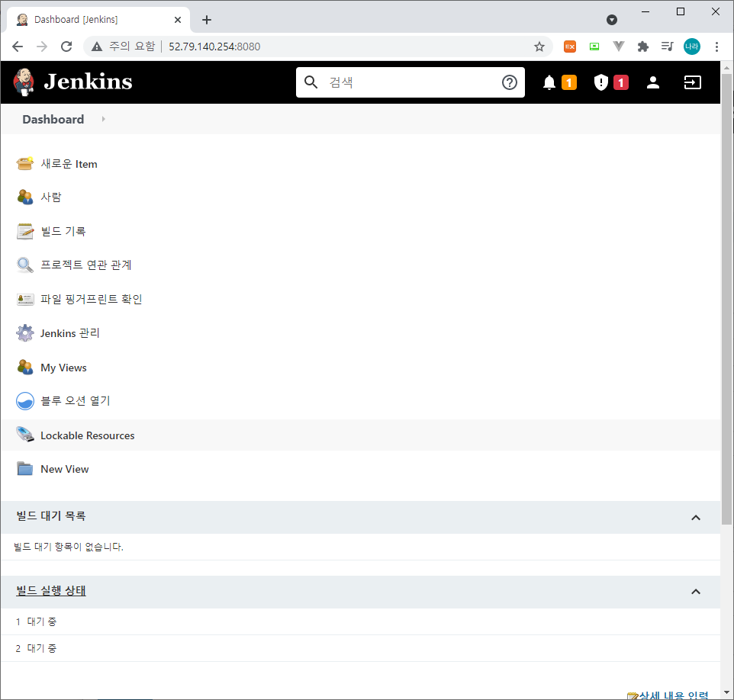
Task: Open the New View link
Action: [65, 469]
